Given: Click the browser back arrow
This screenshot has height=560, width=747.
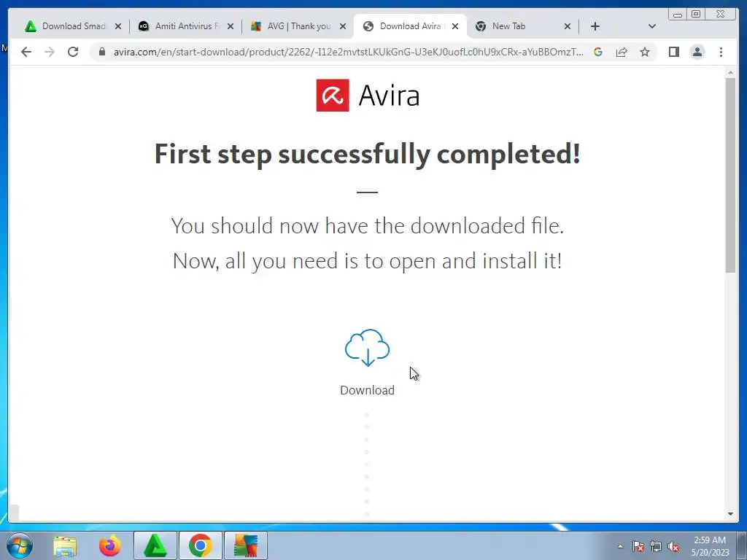Looking at the screenshot, I should point(26,52).
